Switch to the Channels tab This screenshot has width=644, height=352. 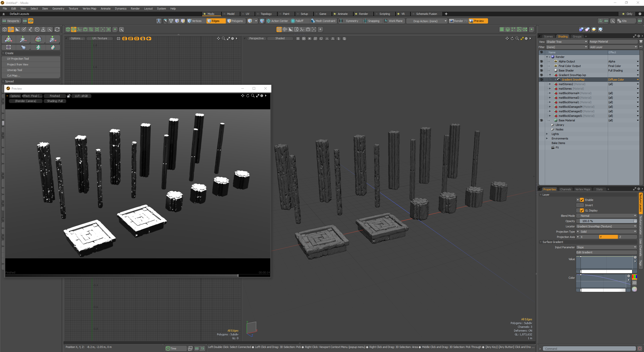565,189
